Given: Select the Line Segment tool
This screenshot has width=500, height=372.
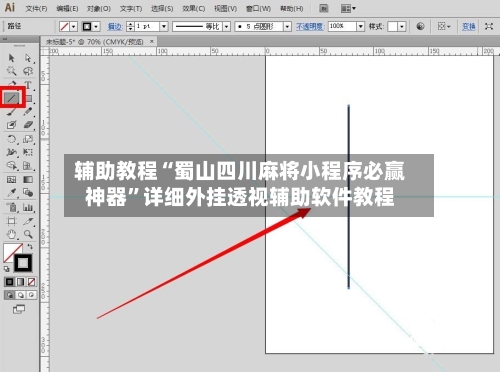Looking at the screenshot, I should coord(12,98).
